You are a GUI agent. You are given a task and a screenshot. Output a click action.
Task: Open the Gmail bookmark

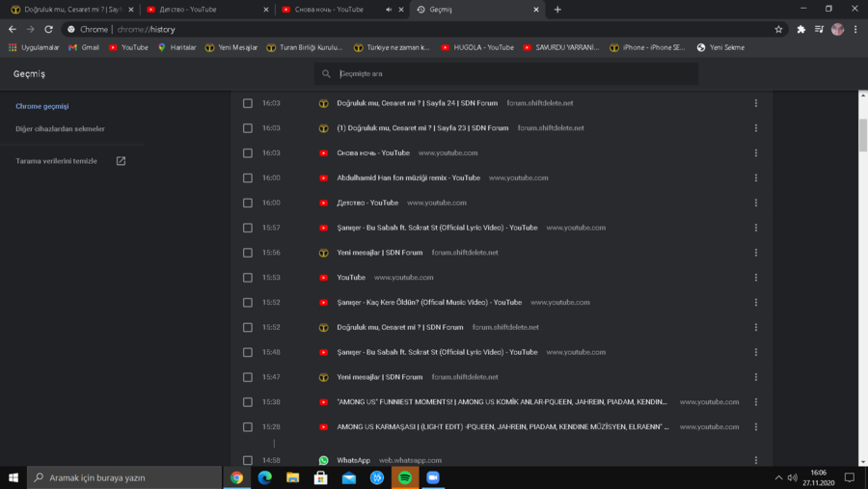[84, 47]
